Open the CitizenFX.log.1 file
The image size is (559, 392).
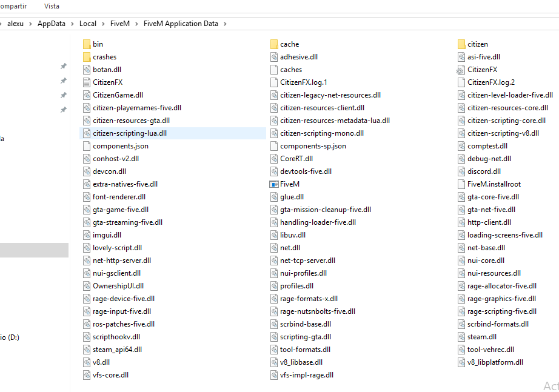click(303, 82)
